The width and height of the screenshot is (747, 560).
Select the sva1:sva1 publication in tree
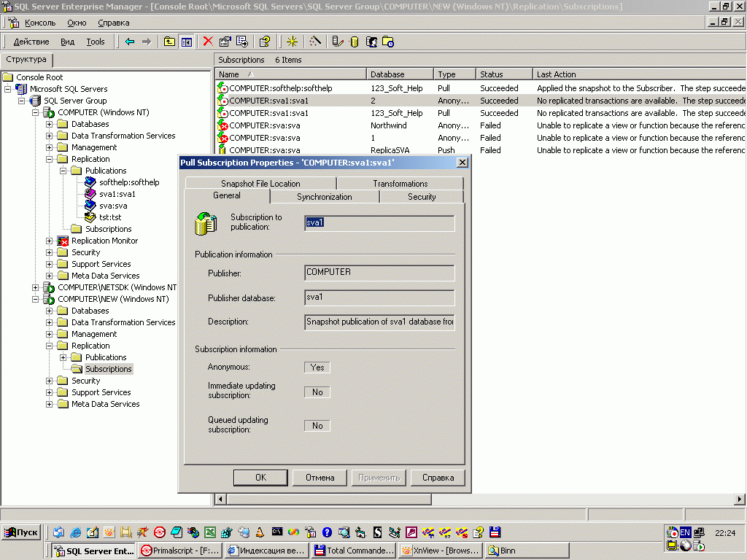coord(117,194)
